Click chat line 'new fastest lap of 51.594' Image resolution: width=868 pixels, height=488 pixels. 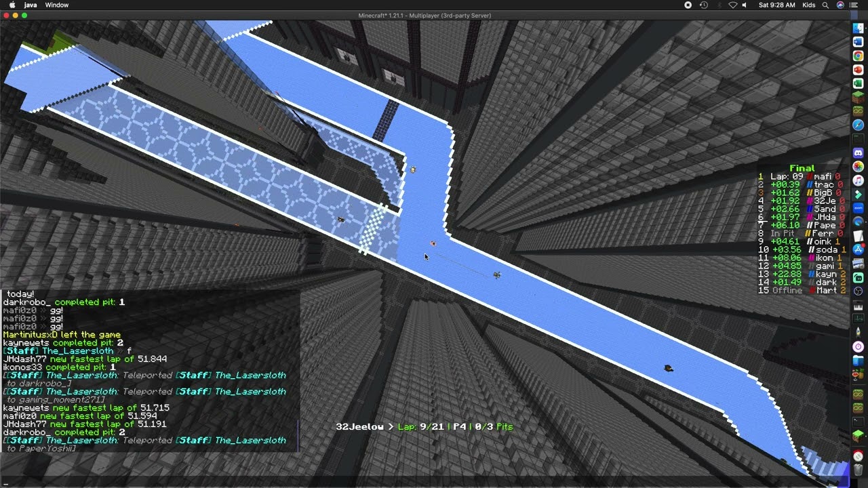tap(98, 415)
